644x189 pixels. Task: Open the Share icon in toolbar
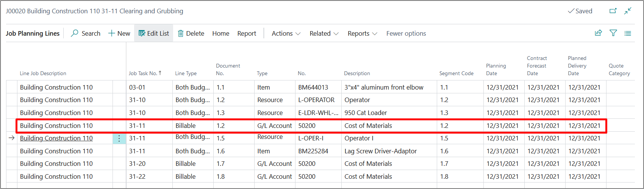598,33
